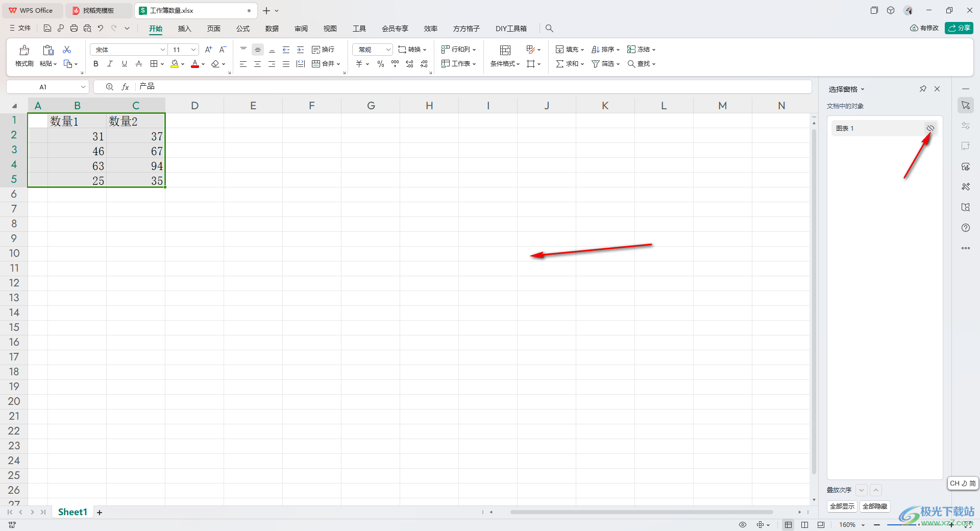Image resolution: width=980 pixels, height=531 pixels.
Task: Click the save document icon
Action: [47, 28]
